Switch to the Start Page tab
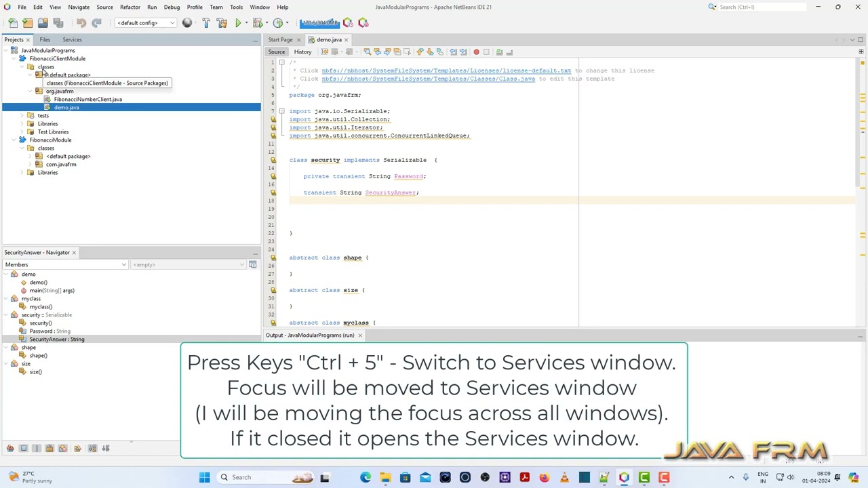Screen dimensions: 868x488 click(280, 39)
